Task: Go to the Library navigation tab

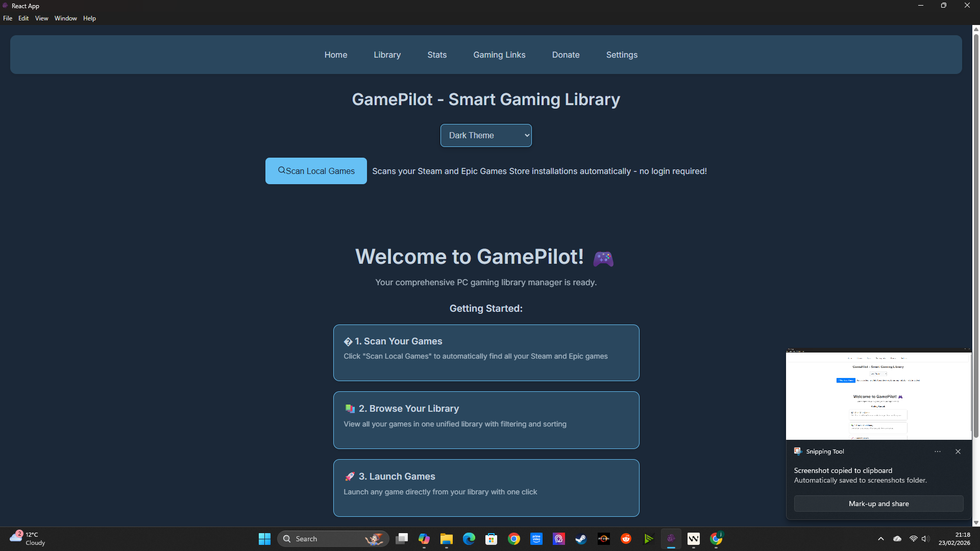Action: [387, 55]
